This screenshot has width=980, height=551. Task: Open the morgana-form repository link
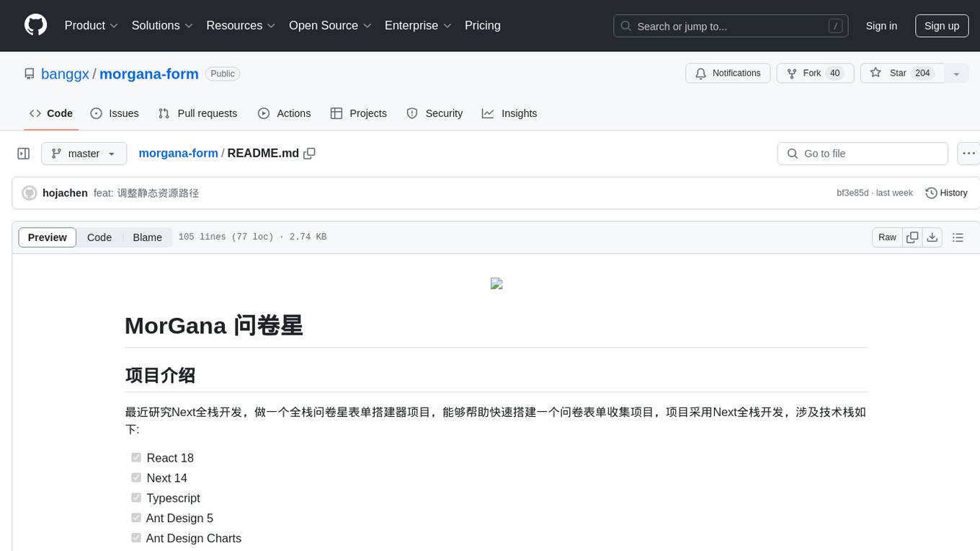[149, 74]
